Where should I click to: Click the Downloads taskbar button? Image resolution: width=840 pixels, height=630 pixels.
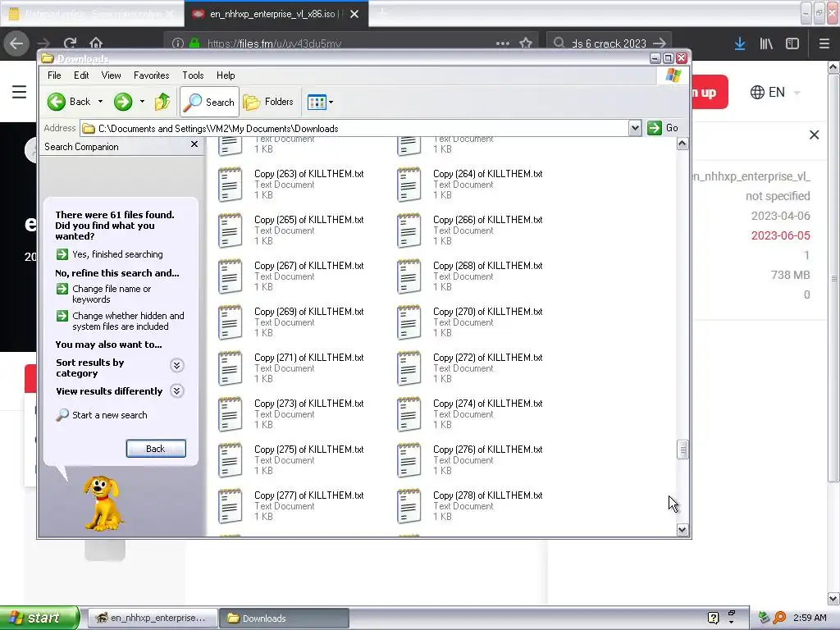point(284,619)
